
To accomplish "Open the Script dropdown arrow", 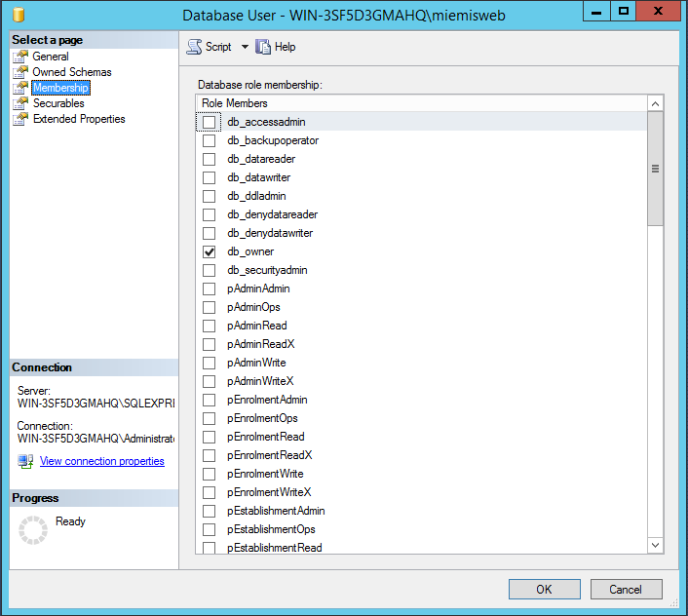I will tap(244, 47).
